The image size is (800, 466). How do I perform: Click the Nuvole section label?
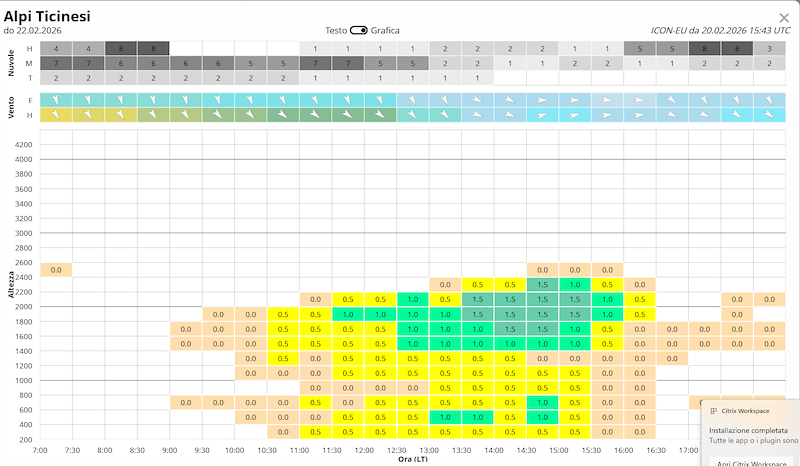(11, 63)
